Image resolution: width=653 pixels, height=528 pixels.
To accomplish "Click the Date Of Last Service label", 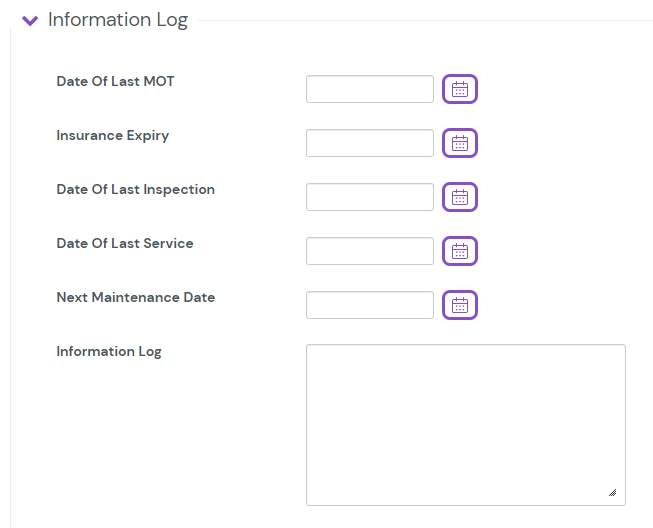I will [x=125, y=243].
